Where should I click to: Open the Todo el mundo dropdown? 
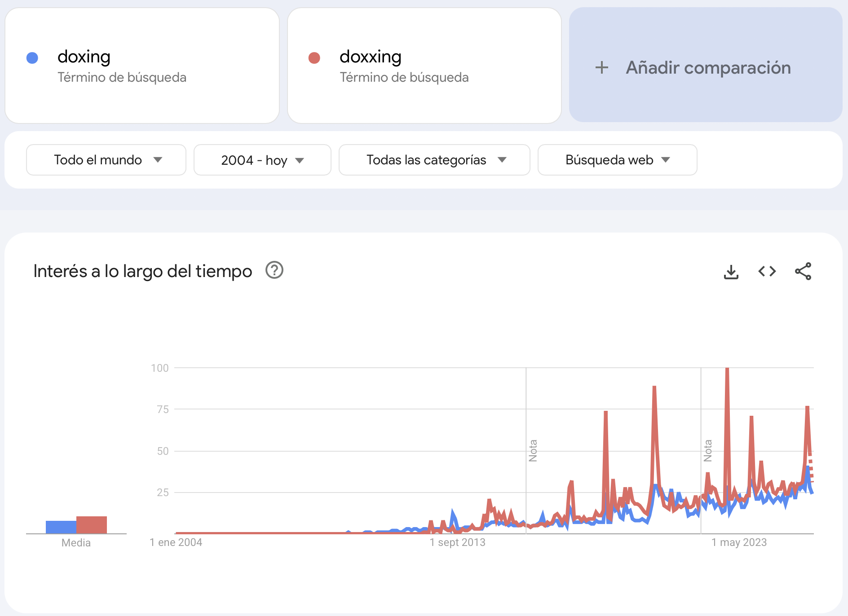coord(106,160)
